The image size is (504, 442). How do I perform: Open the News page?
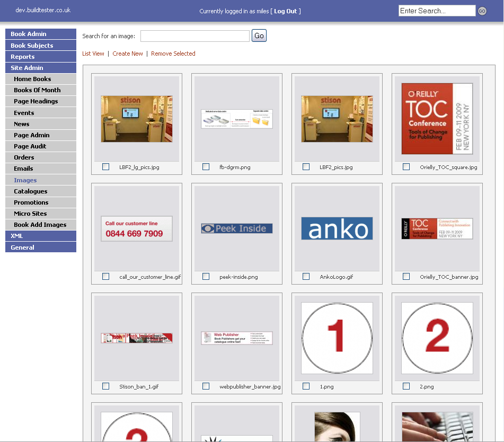click(x=41, y=124)
